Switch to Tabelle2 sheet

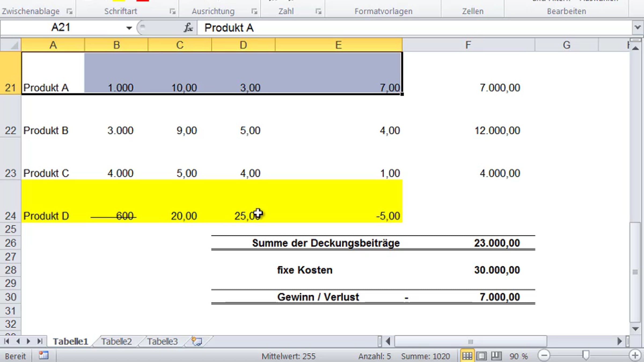pyautogui.click(x=116, y=341)
